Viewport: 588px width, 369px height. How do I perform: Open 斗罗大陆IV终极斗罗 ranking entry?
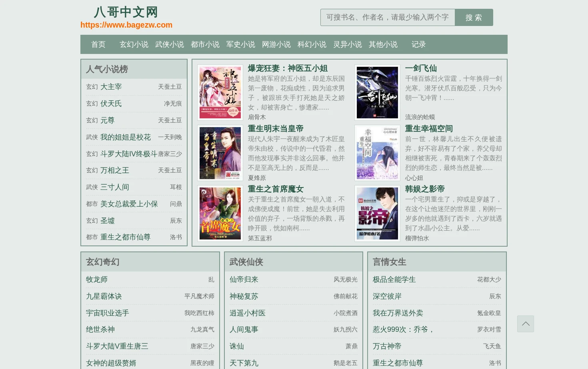click(129, 154)
